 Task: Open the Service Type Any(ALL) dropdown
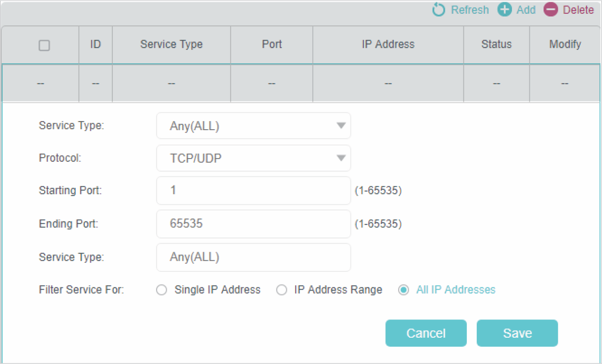[x=253, y=126]
